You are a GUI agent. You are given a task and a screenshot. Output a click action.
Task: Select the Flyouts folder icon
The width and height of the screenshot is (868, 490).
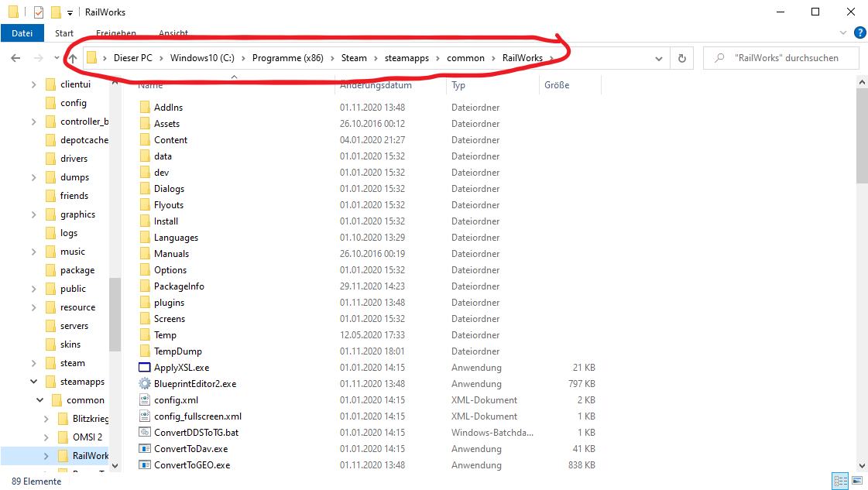pos(145,205)
